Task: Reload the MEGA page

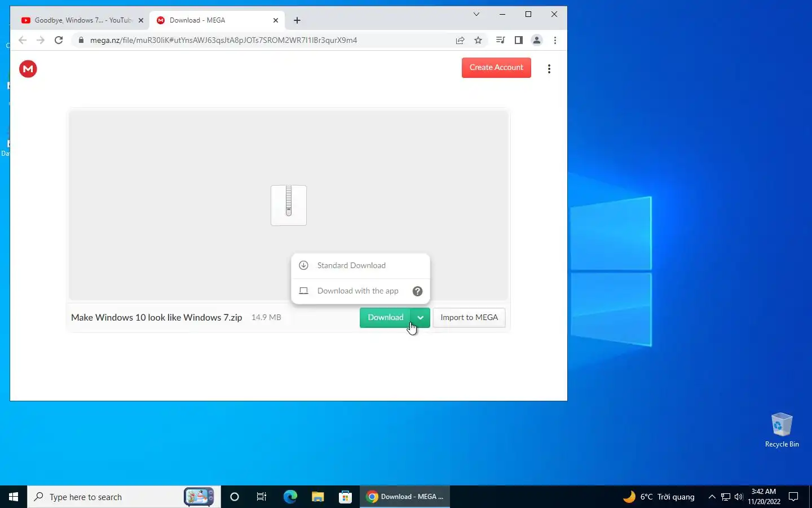Action: pyautogui.click(x=59, y=40)
